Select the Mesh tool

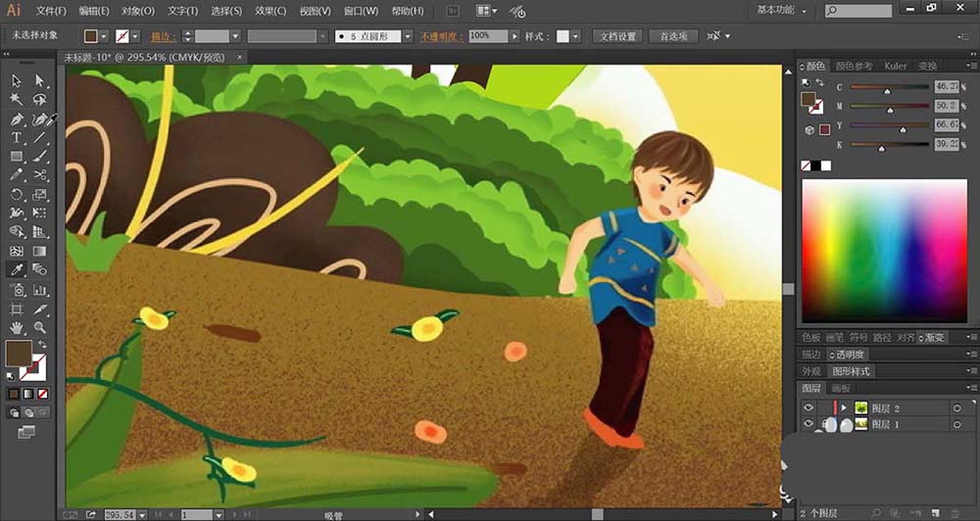tap(17, 251)
